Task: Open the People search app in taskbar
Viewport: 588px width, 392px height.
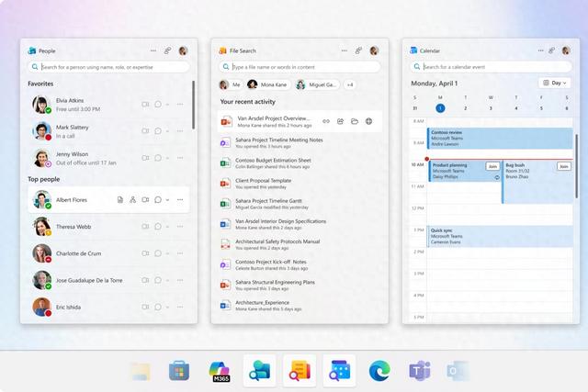Action: [259, 371]
